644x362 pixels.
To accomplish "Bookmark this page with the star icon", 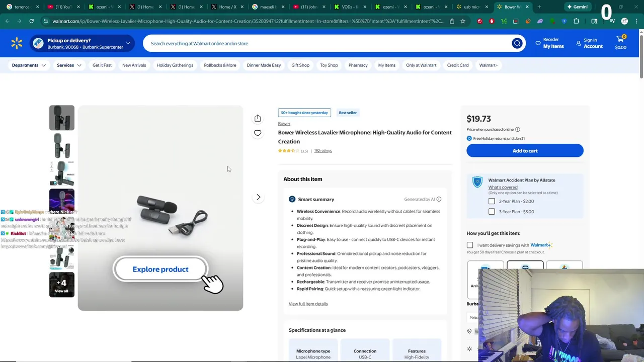I will click(463, 21).
